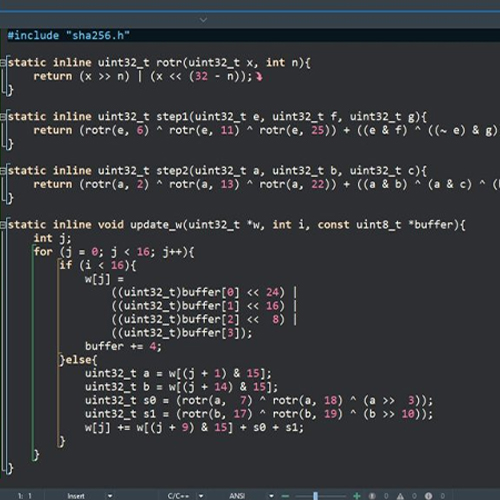Click the "uint32_t b = w[(j + 14) & 15];" line
The height and width of the screenshot is (500, 500).
pyautogui.click(x=182, y=387)
